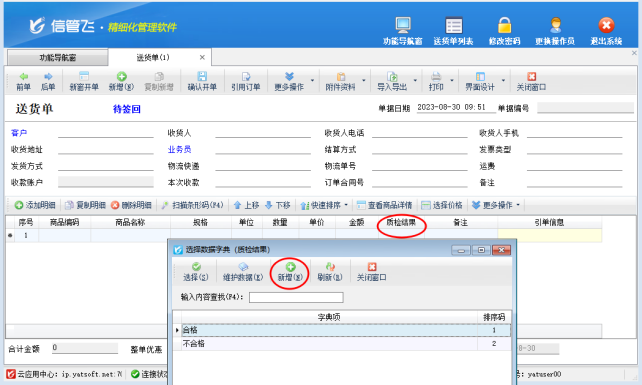Click 新增(N) in the main toolbar
The image size is (642, 385).
tap(121, 81)
